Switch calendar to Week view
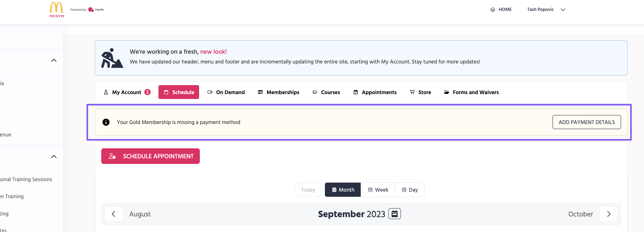The width and height of the screenshot is (644, 232). 378,190
